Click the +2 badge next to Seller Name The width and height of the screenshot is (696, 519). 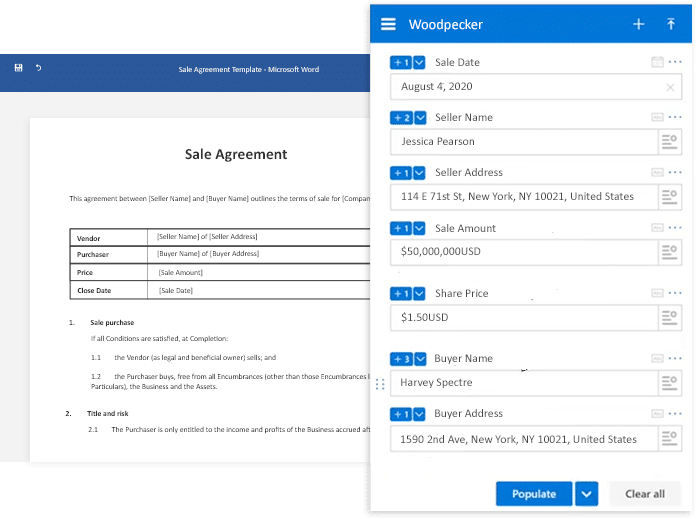(401, 117)
